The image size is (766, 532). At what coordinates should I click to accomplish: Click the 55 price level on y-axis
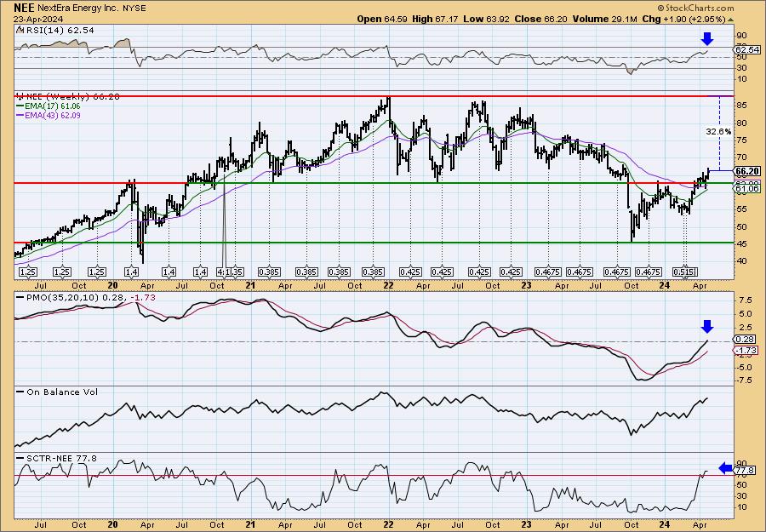741,209
